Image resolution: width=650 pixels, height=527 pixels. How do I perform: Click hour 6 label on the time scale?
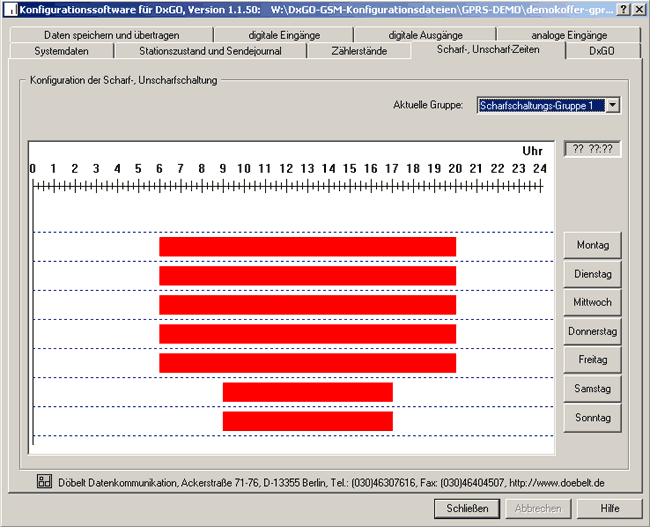coord(159,169)
